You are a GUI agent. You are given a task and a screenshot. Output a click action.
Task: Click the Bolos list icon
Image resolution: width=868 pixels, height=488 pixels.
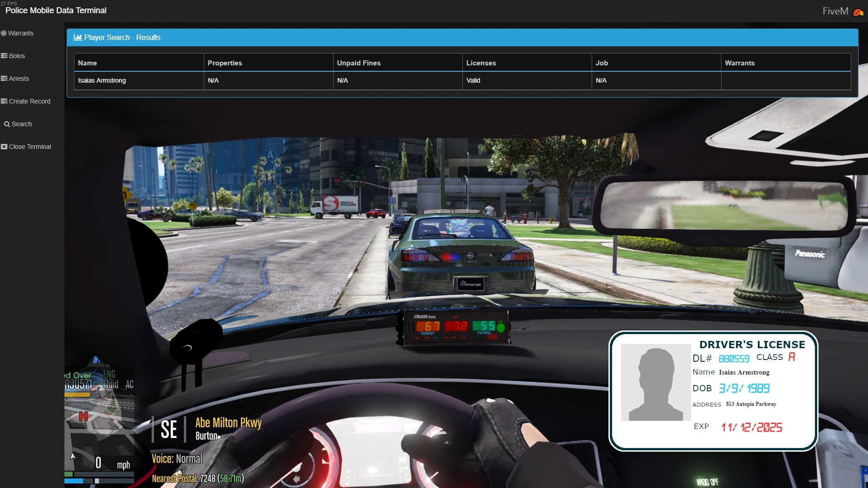pos(4,56)
